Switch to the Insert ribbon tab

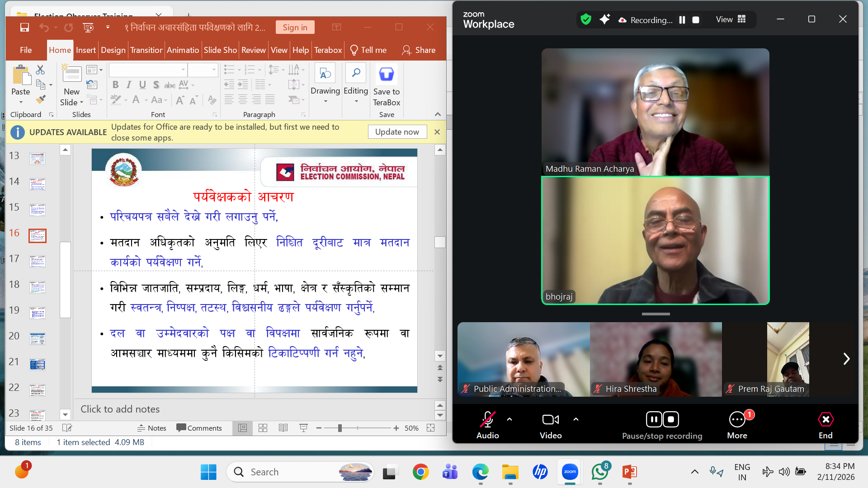85,50
